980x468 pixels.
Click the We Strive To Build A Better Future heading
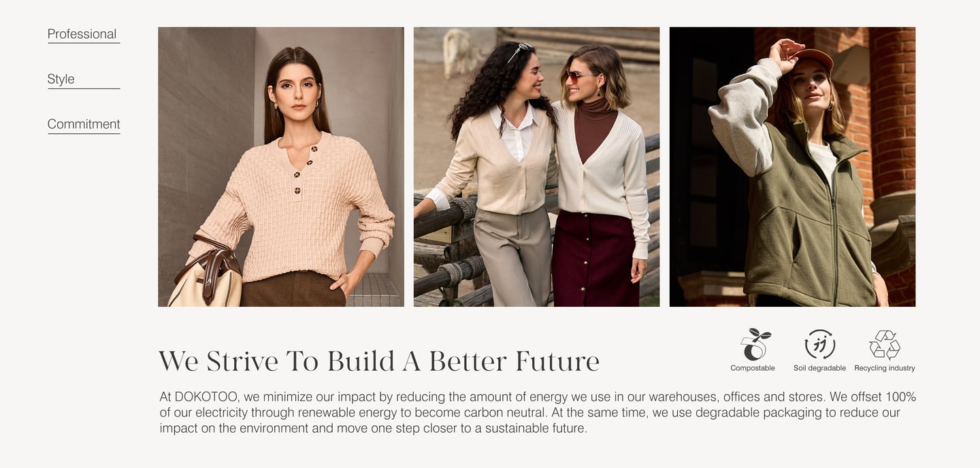pyautogui.click(x=379, y=361)
